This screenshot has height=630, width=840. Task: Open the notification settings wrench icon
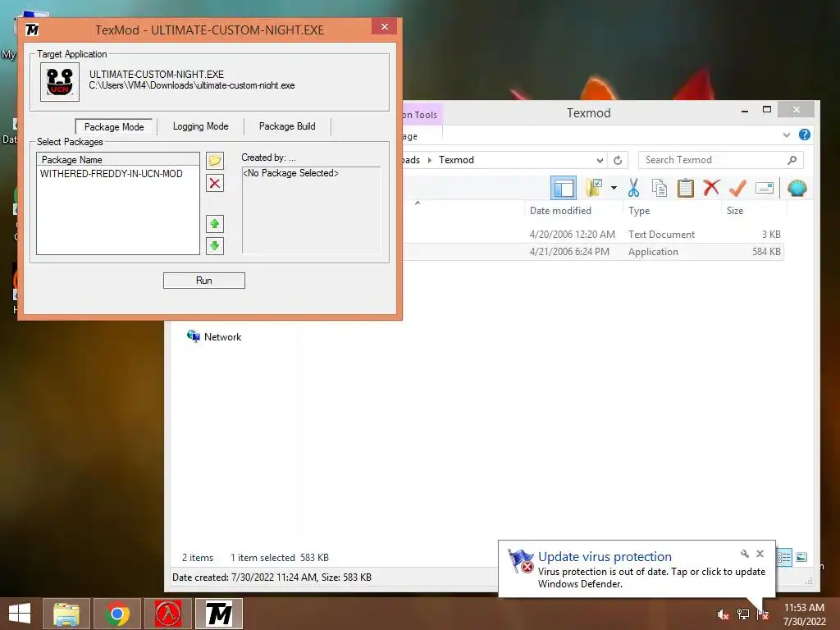click(745, 554)
